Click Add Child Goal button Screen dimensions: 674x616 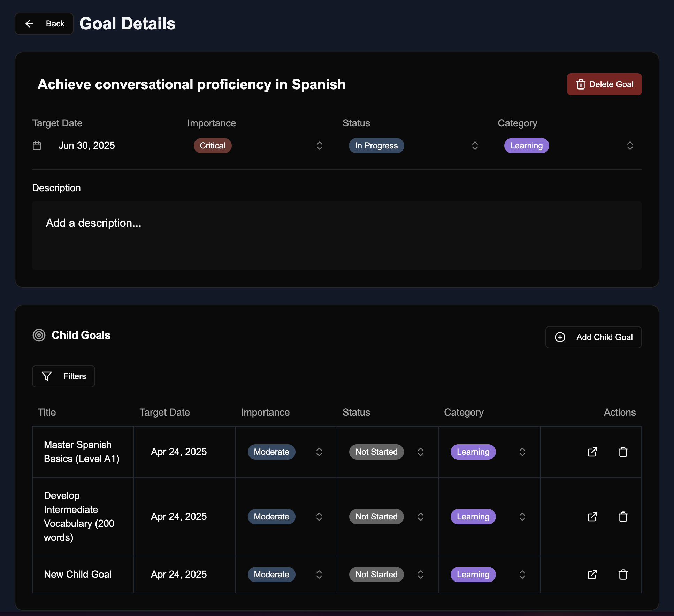(593, 337)
